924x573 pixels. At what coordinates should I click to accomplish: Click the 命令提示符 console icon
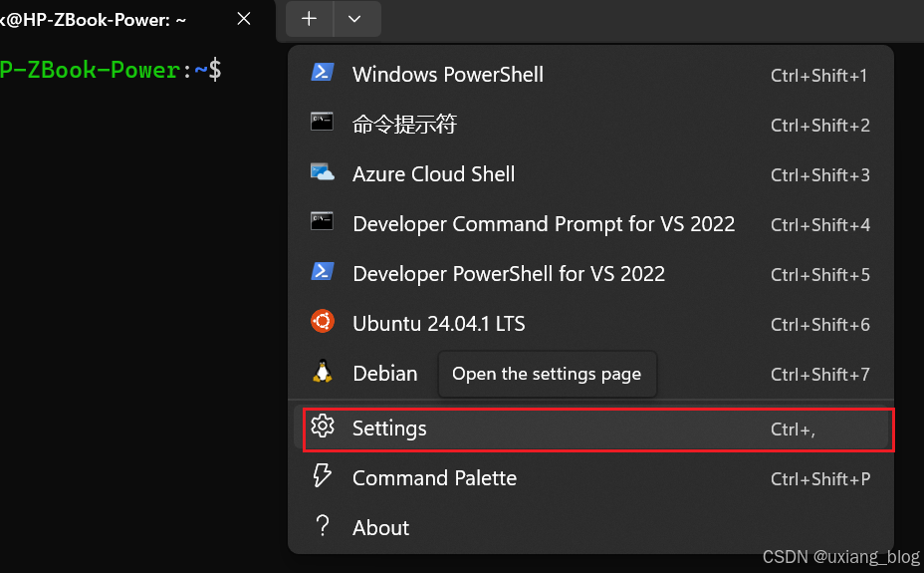322,122
